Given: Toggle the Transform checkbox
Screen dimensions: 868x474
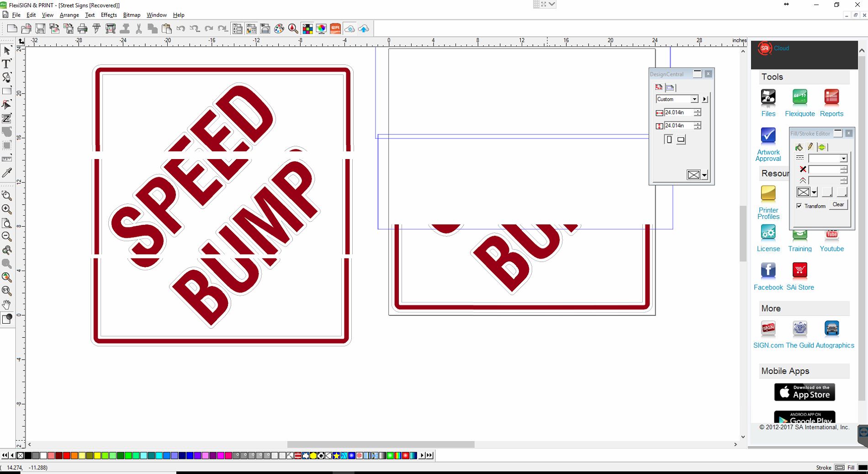Looking at the screenshot, I should click(x=799, y=206).
